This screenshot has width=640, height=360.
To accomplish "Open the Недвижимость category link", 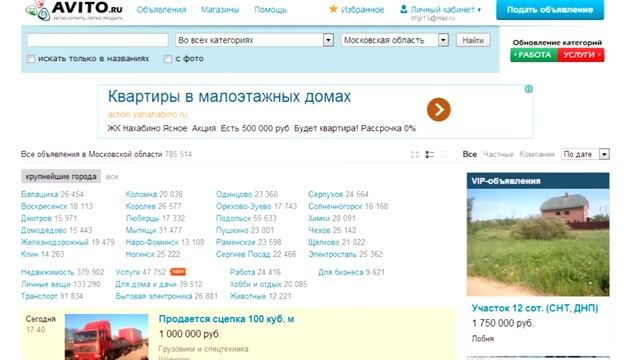I will pos(48,272).
